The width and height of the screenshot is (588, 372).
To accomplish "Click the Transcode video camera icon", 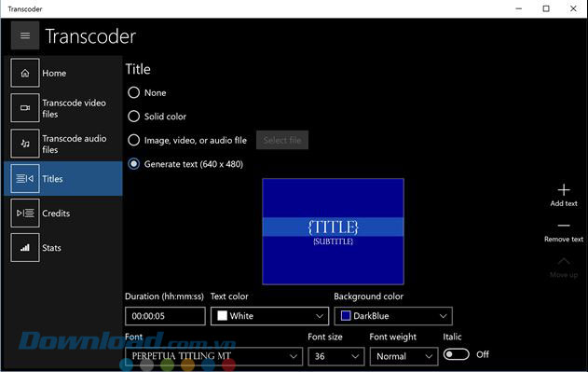I will click(x=25, y=108).
